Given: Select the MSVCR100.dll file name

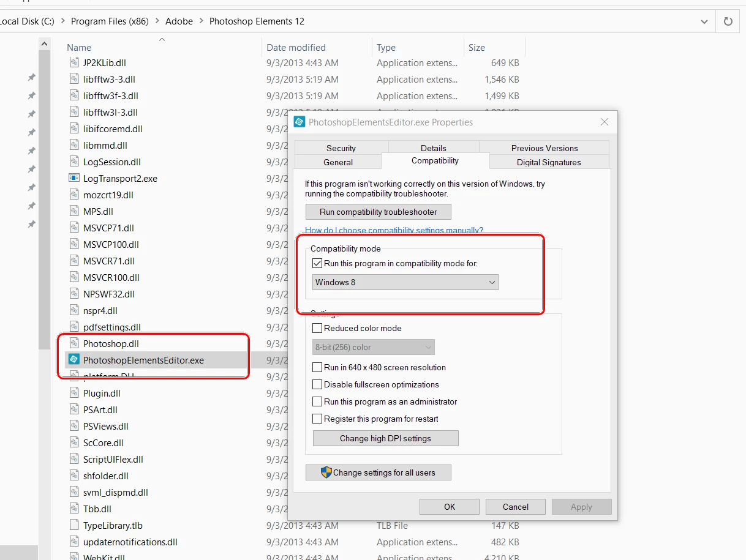Looking at the screenshot, I should coord(111,277).
